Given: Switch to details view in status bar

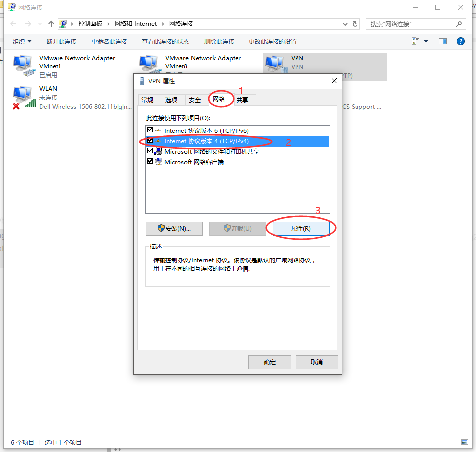Looking at the screenshot, I should 454,442.
